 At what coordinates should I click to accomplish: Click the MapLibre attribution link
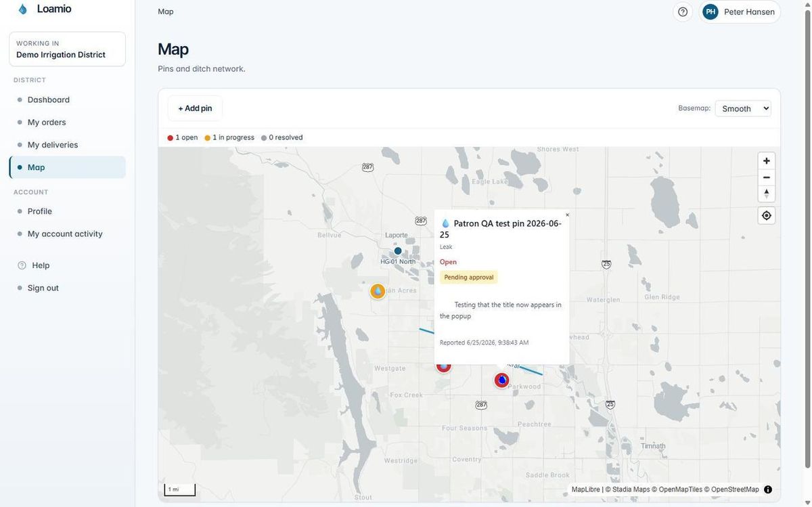pyautogui.click(x=585, y=489)
